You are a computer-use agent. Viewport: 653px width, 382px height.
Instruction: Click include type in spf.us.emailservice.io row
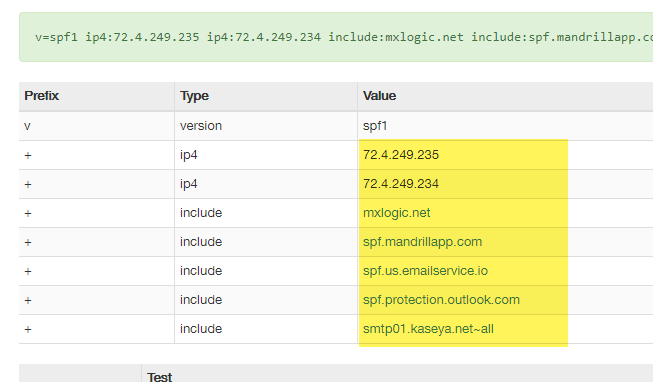pyautogui.click(x=201, y=271)
